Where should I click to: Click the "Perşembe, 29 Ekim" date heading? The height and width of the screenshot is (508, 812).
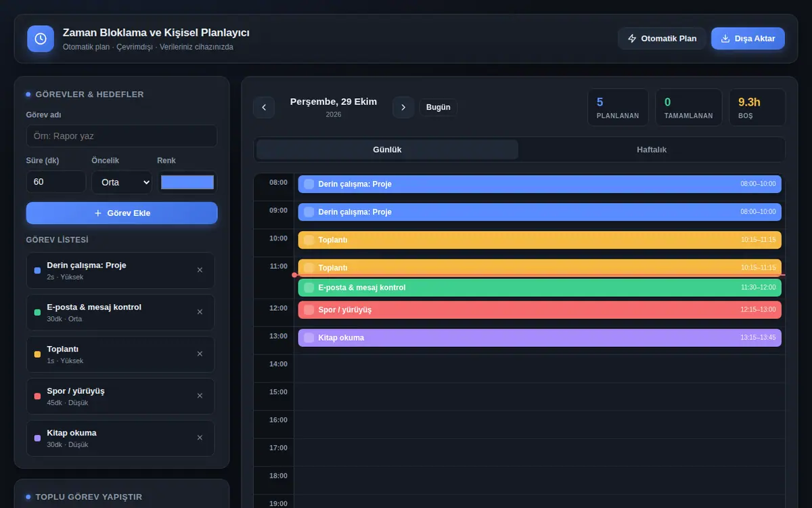(x=334, y=102)
